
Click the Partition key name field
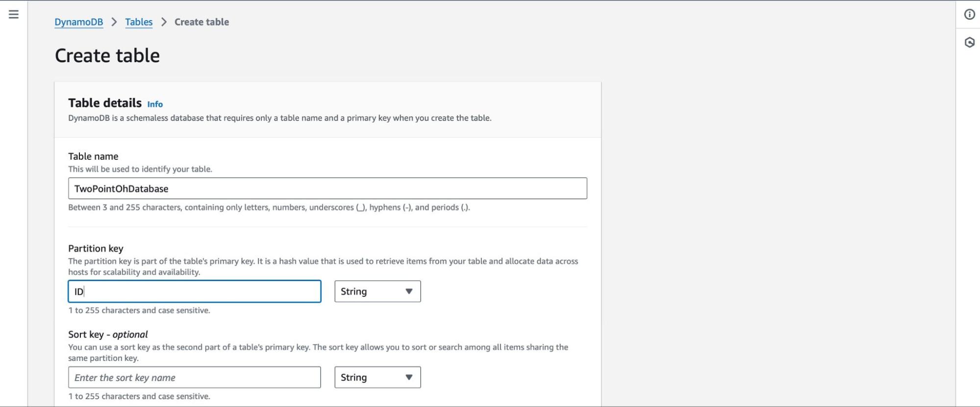195,291
